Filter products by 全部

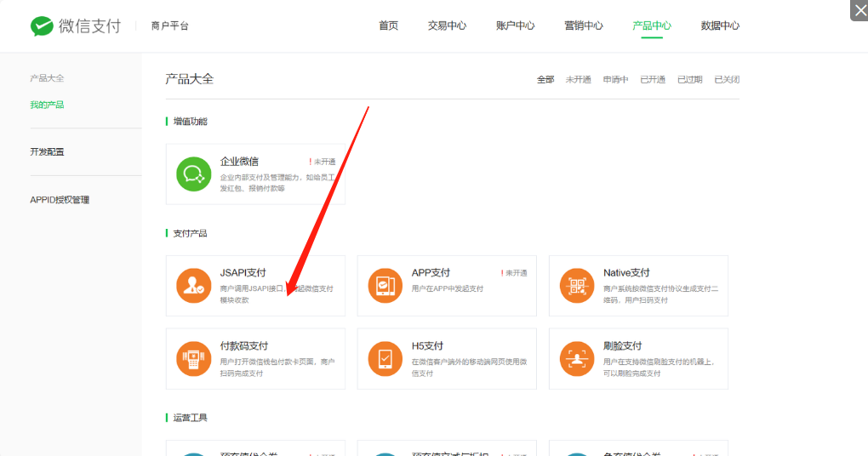pyautogui.click(x=545, y=80)
